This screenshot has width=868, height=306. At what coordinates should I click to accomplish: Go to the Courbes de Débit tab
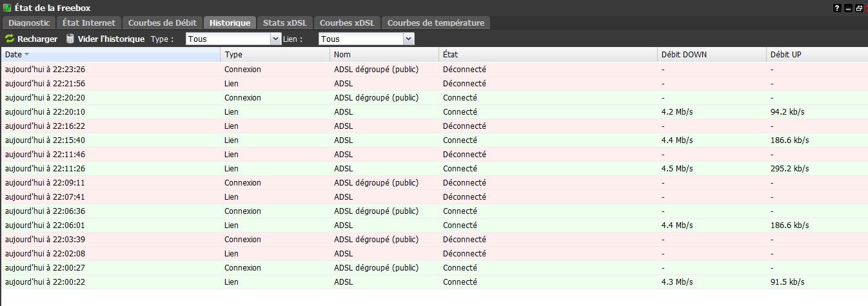click(162, 23)
